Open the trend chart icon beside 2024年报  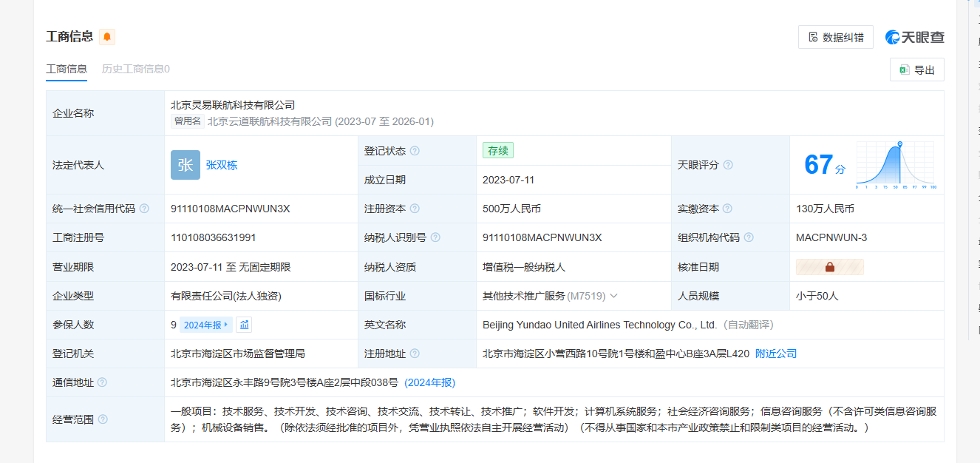[244, 325]
